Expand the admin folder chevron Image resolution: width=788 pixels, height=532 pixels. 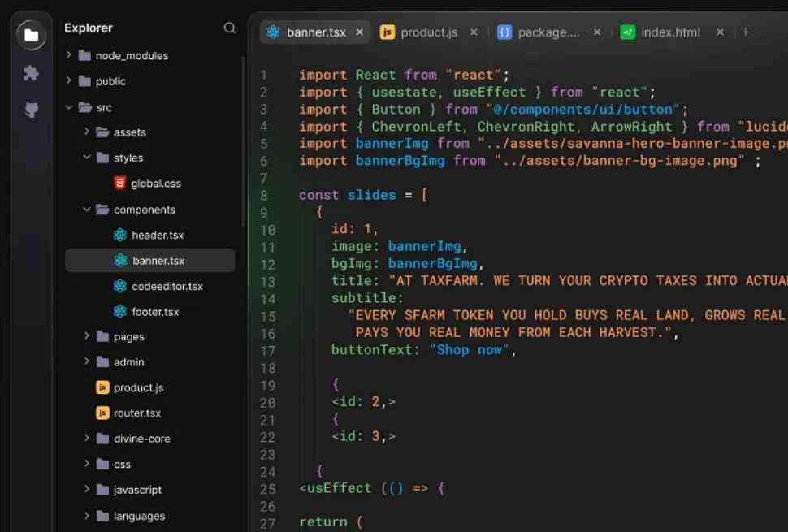pyautogui.click(x=86, y=361)
